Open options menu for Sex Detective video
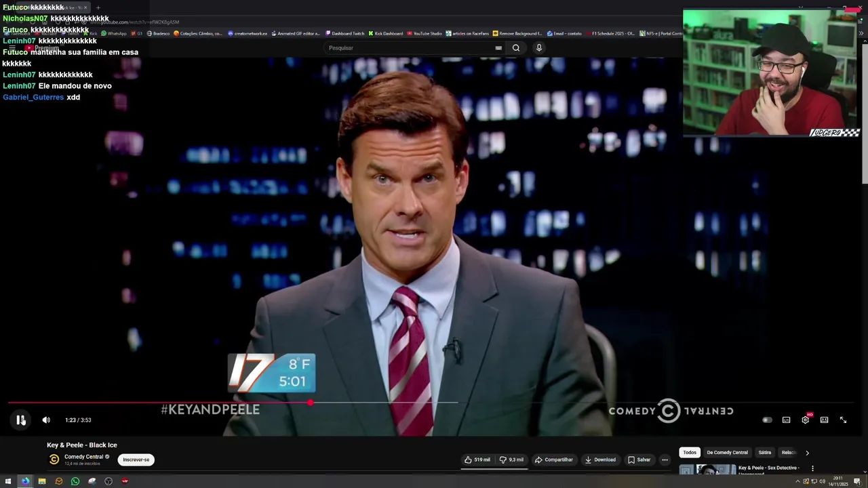This screenshot has height=488, width=868. [x=812, y=468]
